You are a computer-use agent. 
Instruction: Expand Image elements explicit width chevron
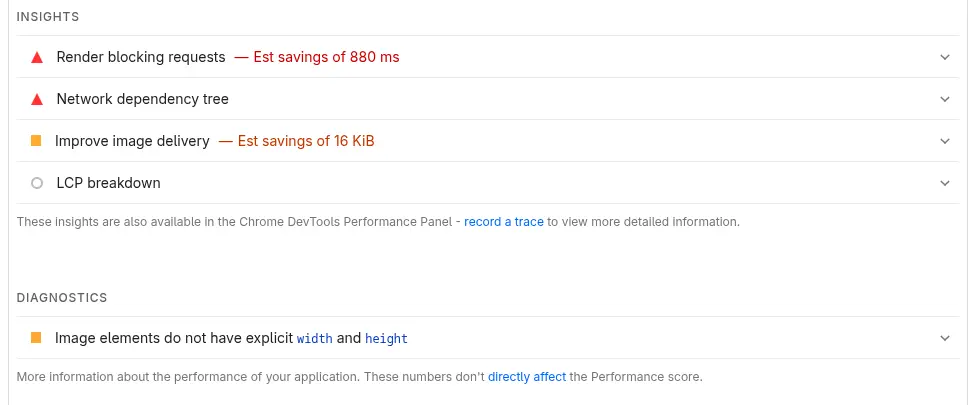coord(945,338)
